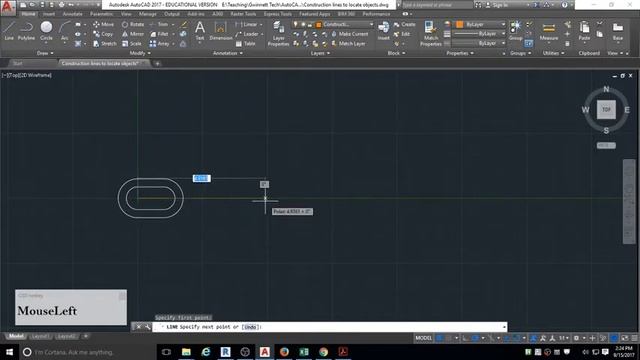
Task: Click the Linear dimension button
Action: [247, 24]
